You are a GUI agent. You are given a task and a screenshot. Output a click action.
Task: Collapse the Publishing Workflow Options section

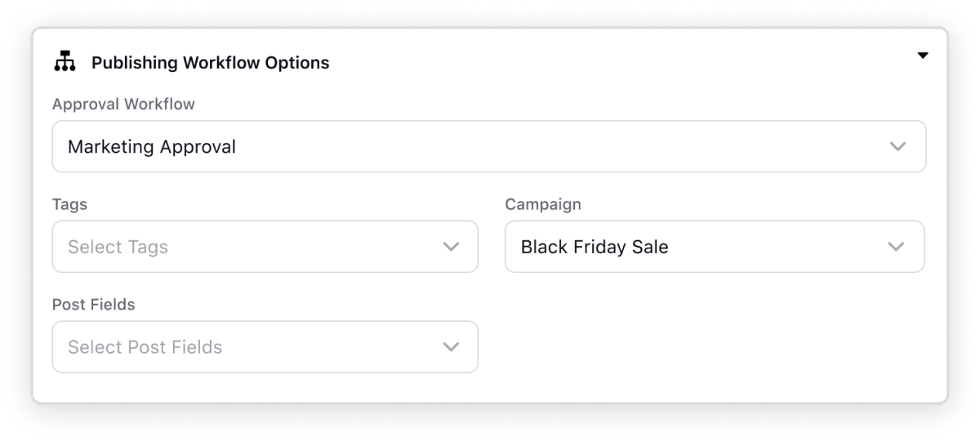[x=923, y=56]
